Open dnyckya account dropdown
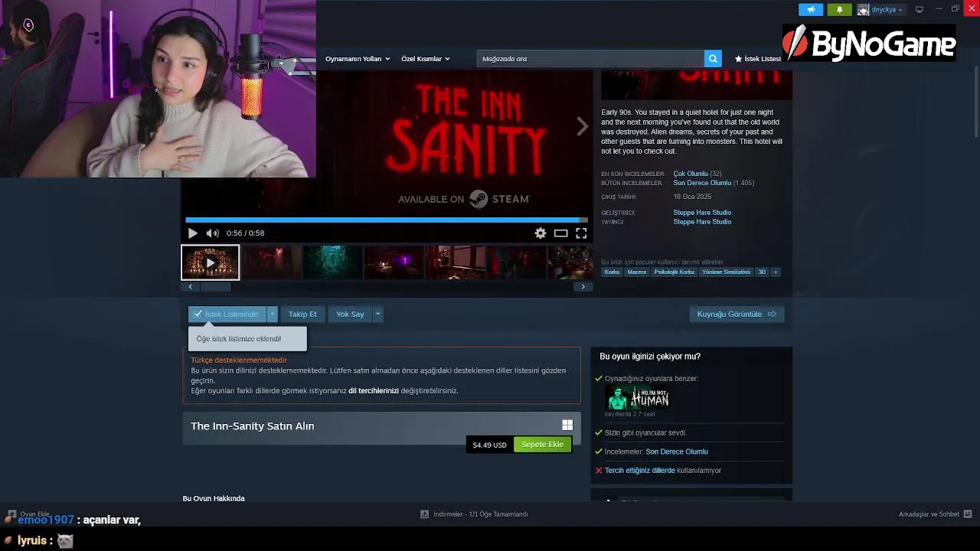This screenshot has width=980, height=551. tap(887, 10)
